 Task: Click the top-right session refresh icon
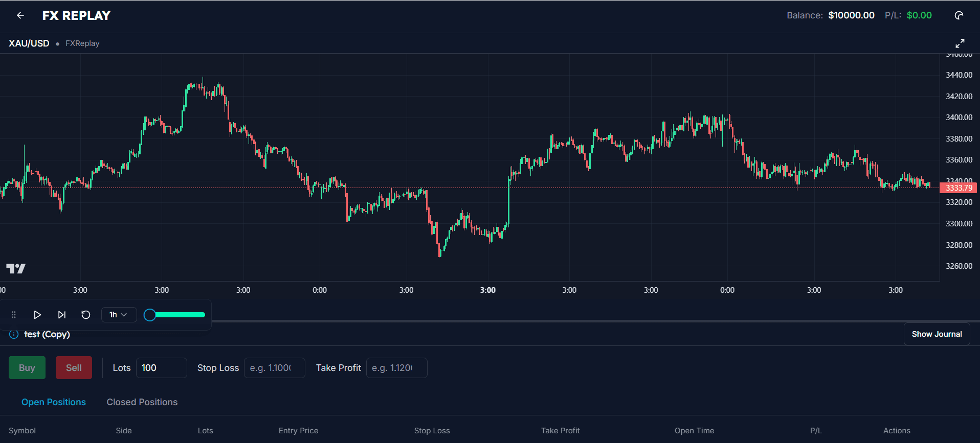[x=959, y=15]
